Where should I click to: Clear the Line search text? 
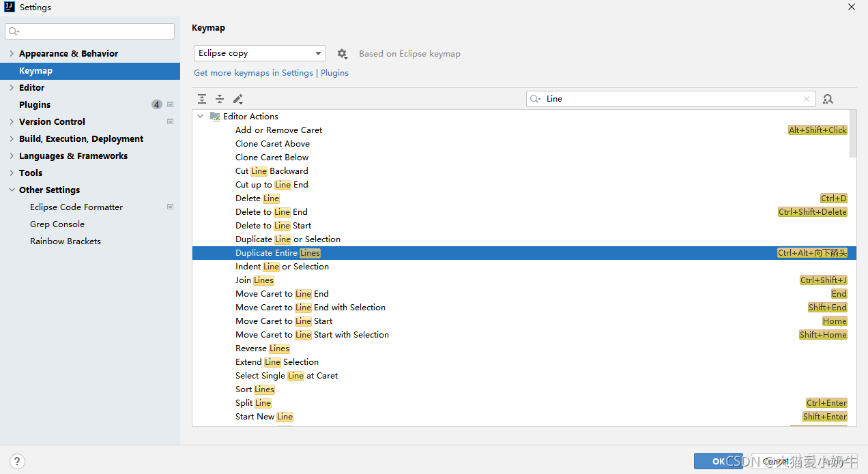[807, 99]
